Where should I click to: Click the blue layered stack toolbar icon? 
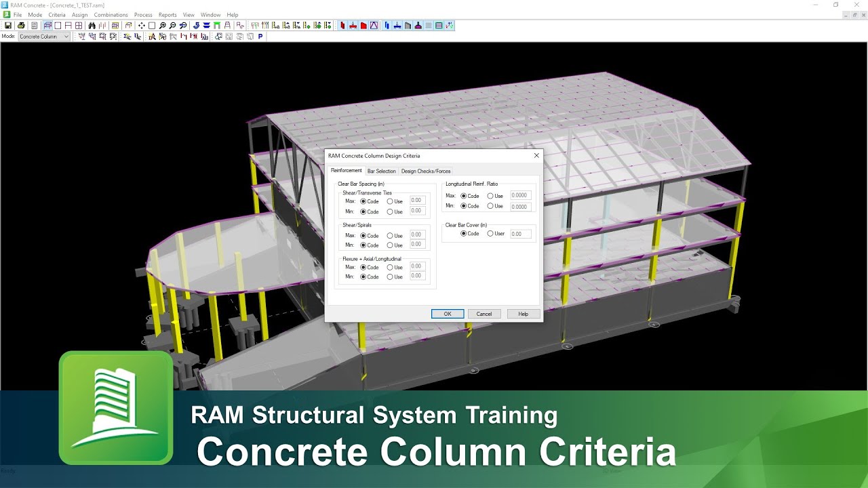(x=206, y=26)
